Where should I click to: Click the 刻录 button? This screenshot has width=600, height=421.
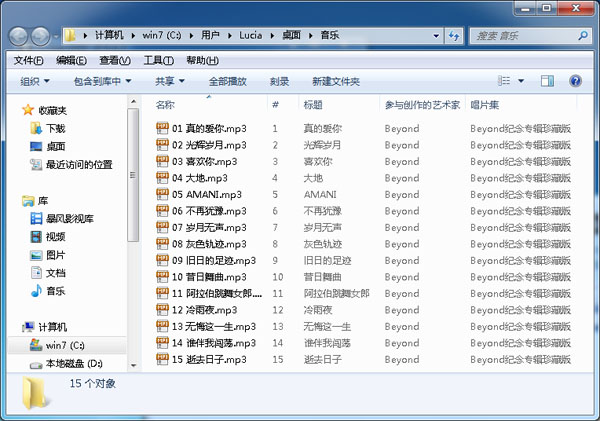(x=279, y=81)
